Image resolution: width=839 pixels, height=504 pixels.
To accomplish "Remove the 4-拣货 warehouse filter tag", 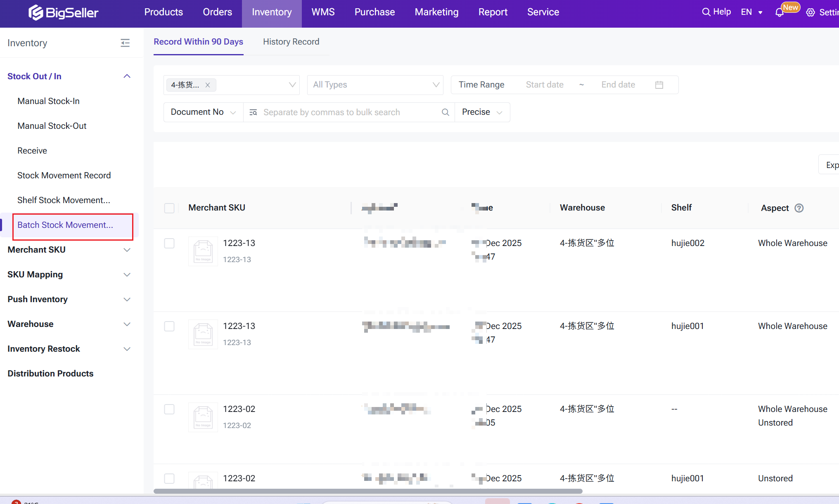I will 208,85.
